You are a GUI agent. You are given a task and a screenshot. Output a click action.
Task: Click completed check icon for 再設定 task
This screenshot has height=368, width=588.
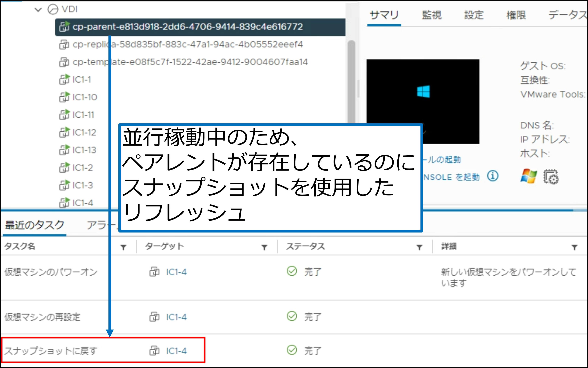(292, 316)
